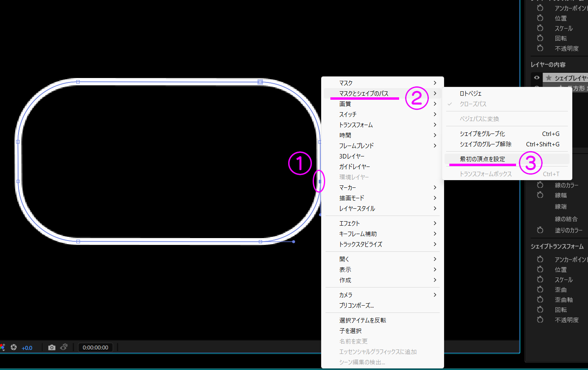Click シェイプをグループ化 menu entry

[482, 134]
